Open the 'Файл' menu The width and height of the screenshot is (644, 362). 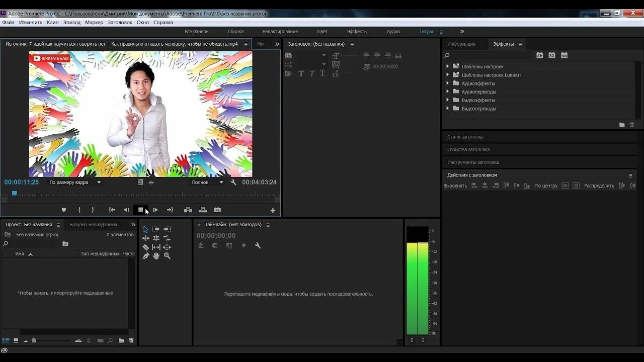pos(8,22)
